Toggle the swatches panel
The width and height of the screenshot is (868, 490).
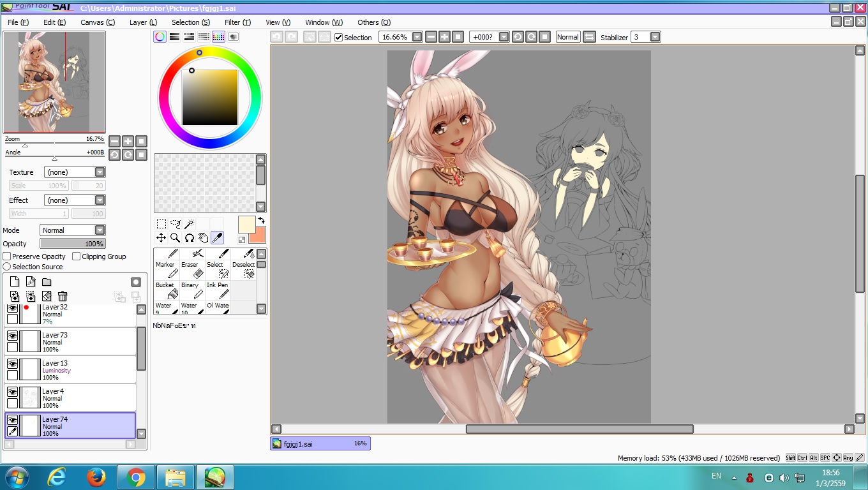pyautogui.click(x=219, y=37)
